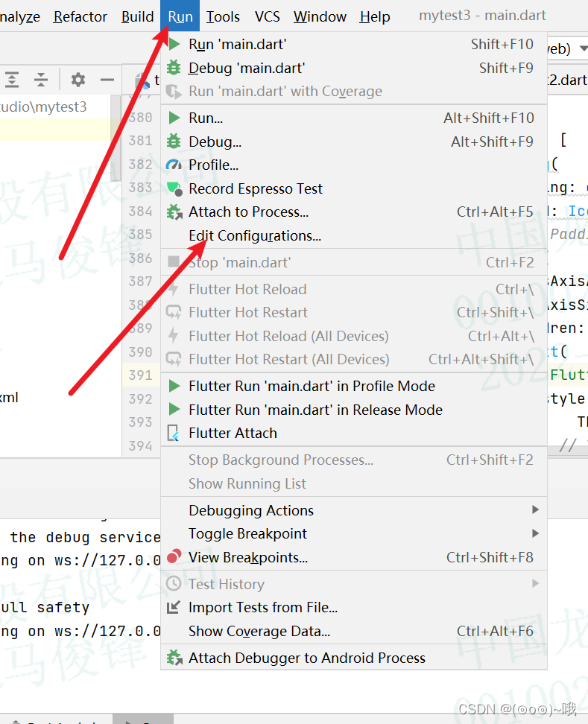Screen dimensions: 588x724
Task: Select the Debug... menu entry
Action: 354,142
